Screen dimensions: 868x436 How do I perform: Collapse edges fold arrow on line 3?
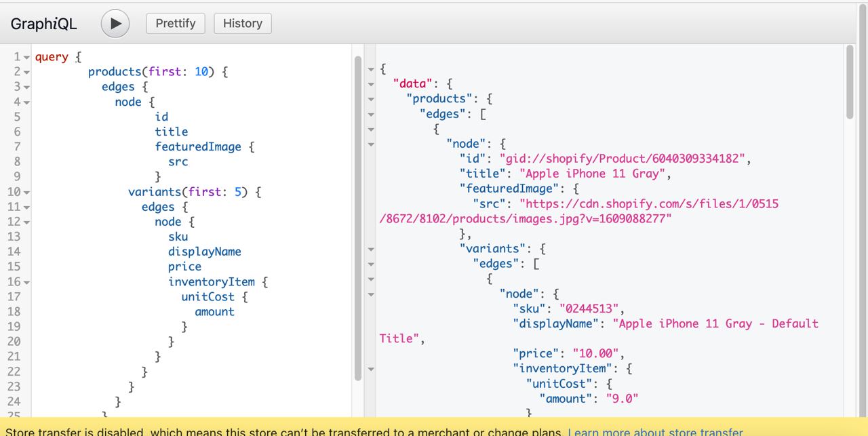pyautogui.click(x=26, y=87)
